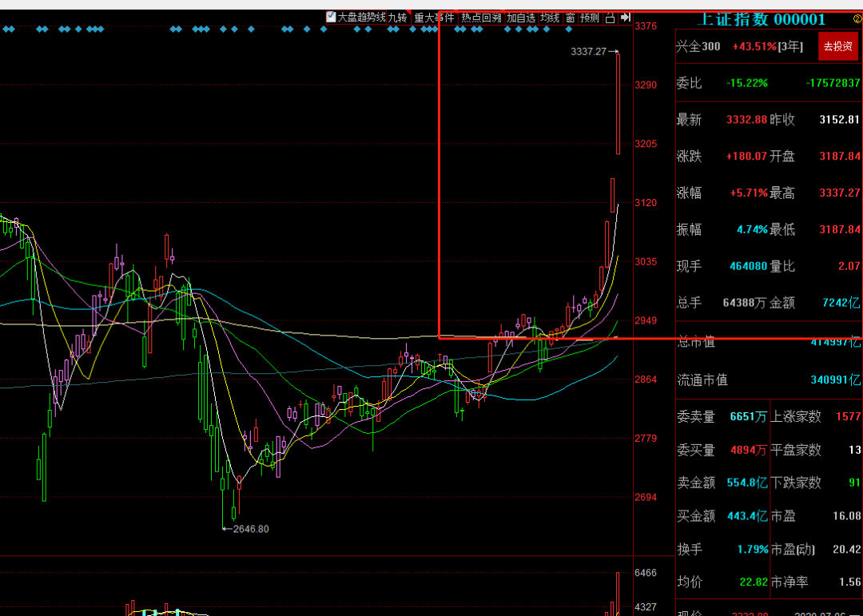Click the 凸 icon next to 预测

[x=610, y=18]
